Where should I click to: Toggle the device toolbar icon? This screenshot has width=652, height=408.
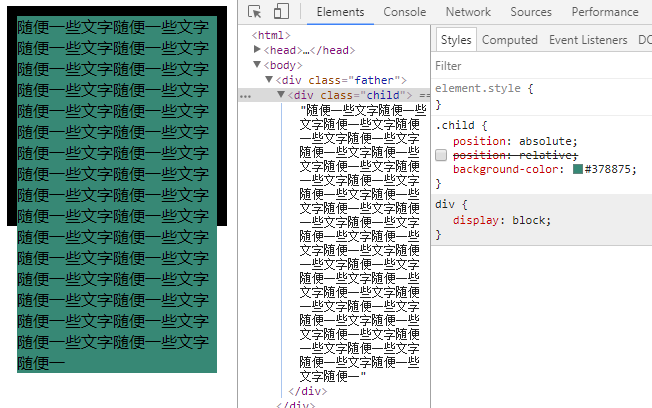281,12
